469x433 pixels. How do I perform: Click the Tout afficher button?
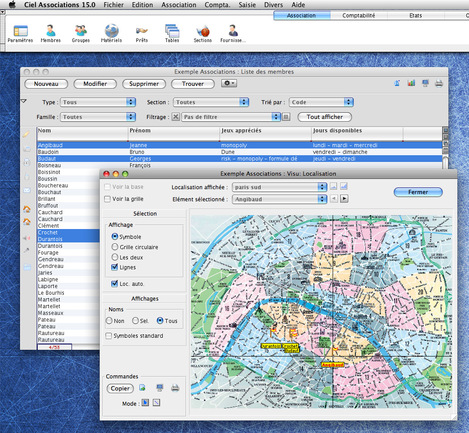click(324, 117)
